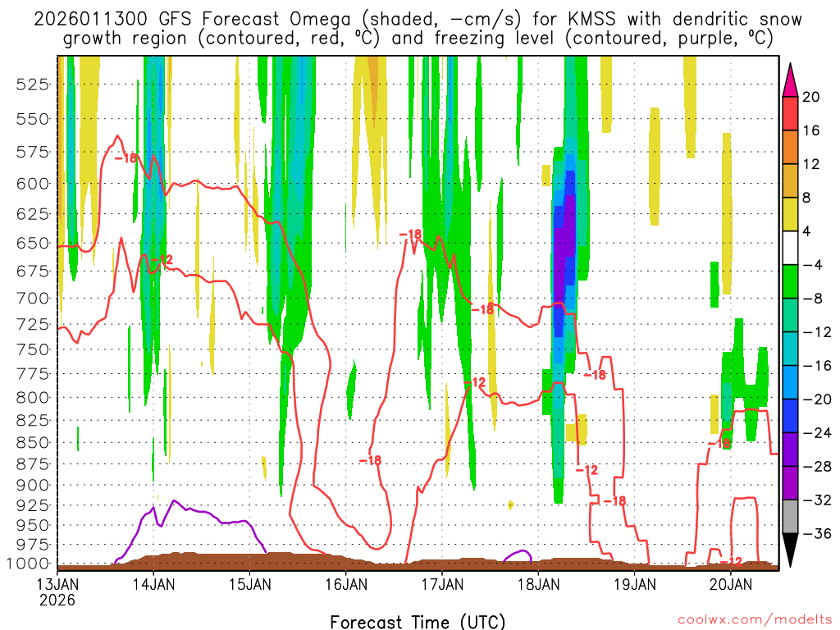Select the 20JAN label on the time axis
Viewport: 840px width, 630px height.
click(x=730, y=585)
